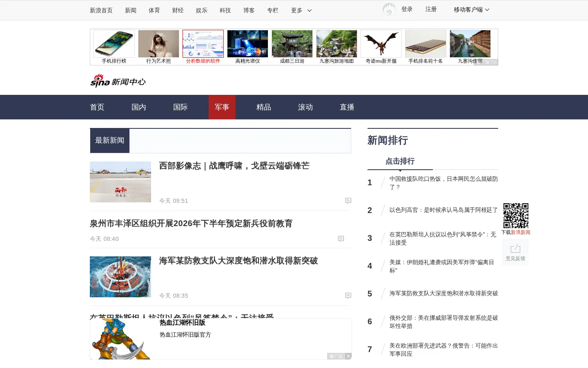This screenshot has height=368, width=588.
Task: Go to the 国内 navigation tab
Action: click(x=139, y=107)
